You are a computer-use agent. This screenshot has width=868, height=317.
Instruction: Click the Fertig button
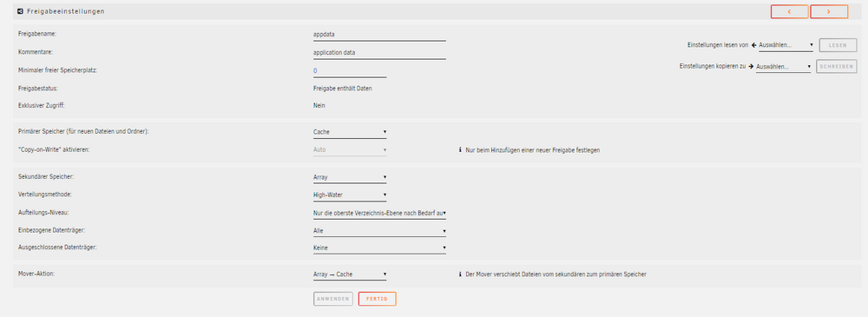[x=377, y=300]
